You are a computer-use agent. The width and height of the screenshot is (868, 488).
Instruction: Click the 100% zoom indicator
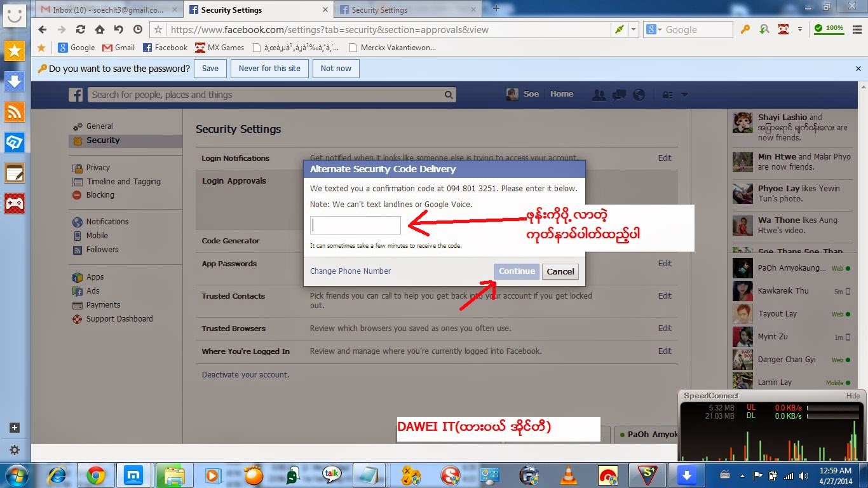tap(829, 29)
